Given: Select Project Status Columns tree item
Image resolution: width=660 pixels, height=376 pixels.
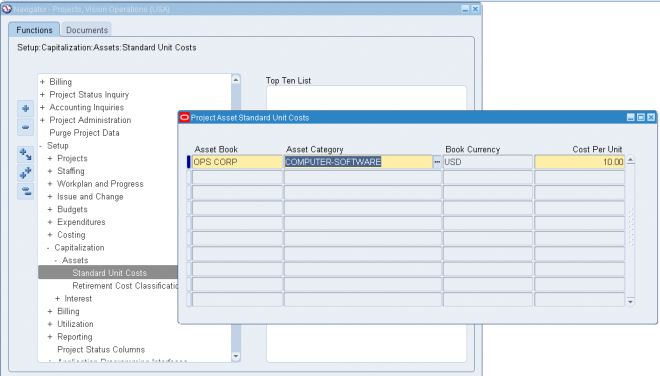Looking at the screenshot, I should coord(101,349).
